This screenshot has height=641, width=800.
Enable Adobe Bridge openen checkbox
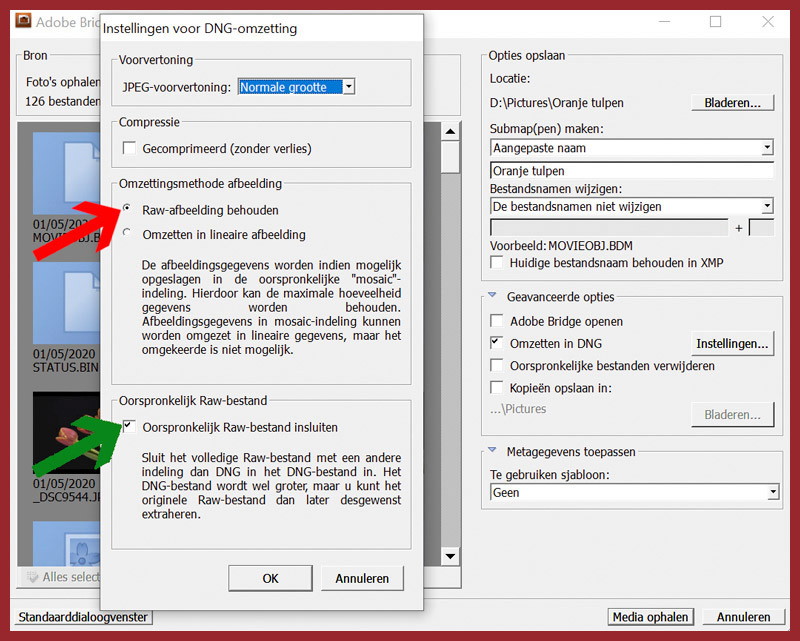click(496, 321)
